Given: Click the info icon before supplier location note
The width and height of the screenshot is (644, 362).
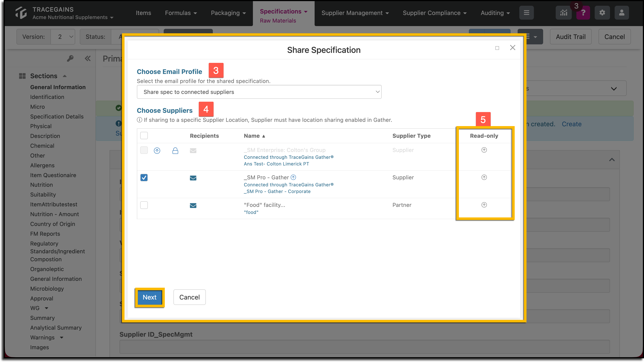Looking at the screenshot, I should point(139,120).
